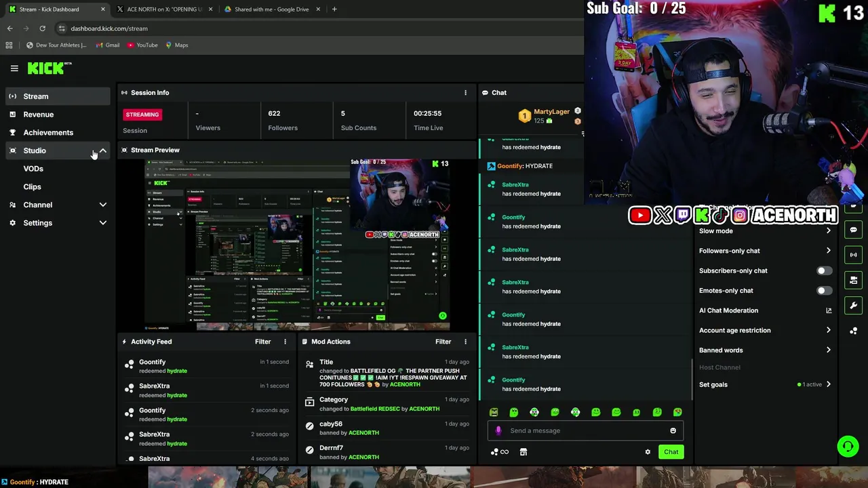
Task: Click the three-dots cluster icon in right rail
Action: coord(853,331)
